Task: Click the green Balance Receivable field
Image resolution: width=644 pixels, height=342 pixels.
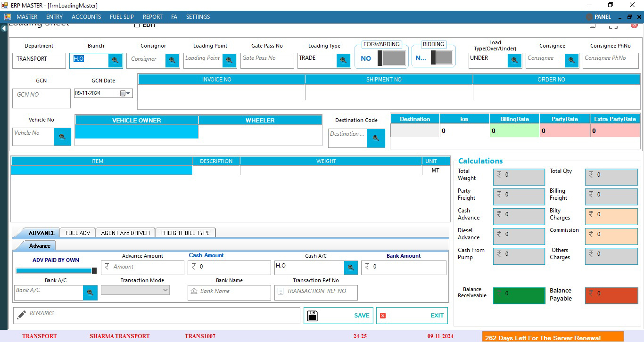Action: click(519, 295)
